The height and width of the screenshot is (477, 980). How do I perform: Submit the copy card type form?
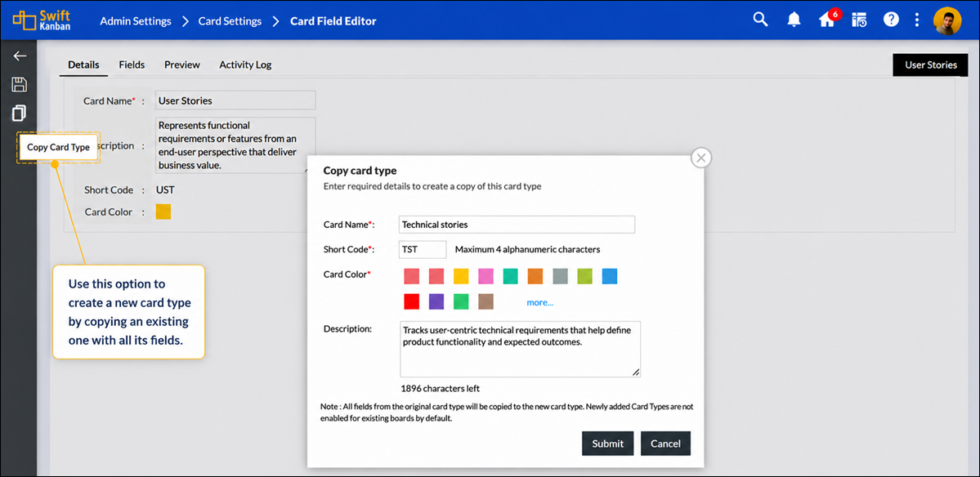click(x=608, y=444)
